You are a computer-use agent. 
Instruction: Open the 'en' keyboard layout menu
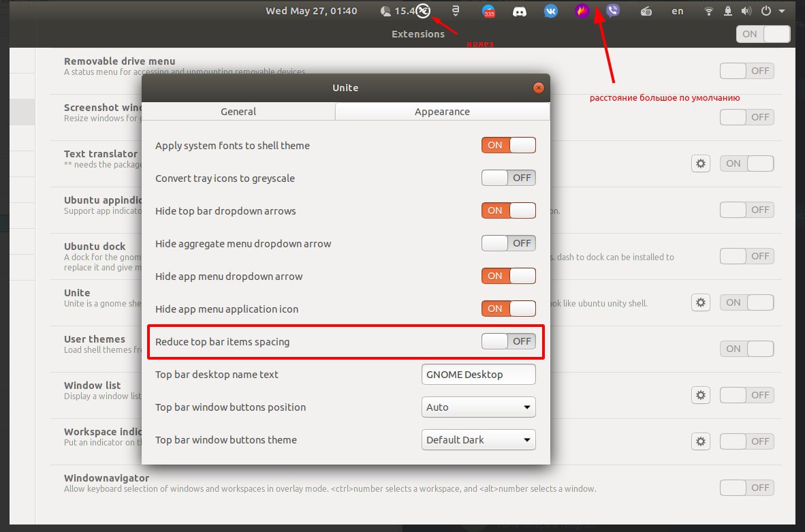(678, 11)
